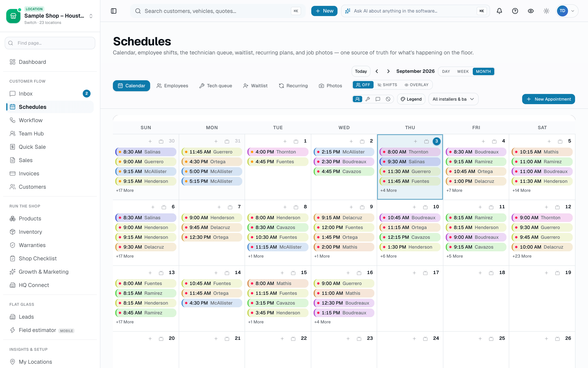Open Team Hub
The image size is (588, 368).
click(50, 134)
